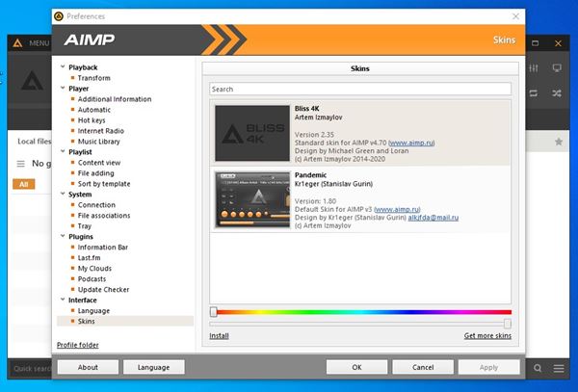Maximize the main AIMP window

coord(536,43)
